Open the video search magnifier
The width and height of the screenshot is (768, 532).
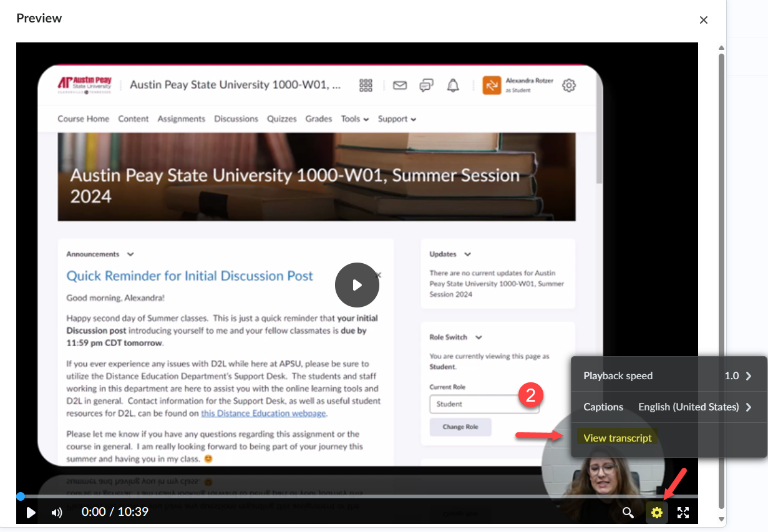[628, 512]
